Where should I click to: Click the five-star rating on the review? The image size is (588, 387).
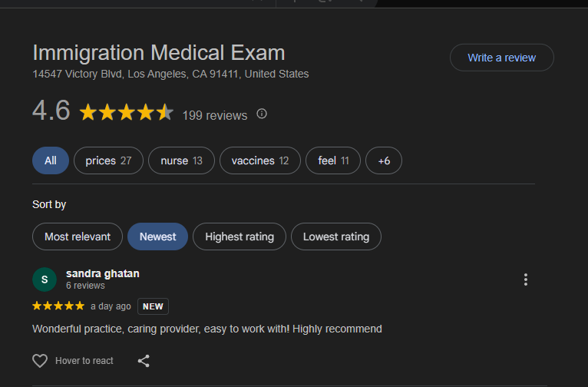coord(58,306)
